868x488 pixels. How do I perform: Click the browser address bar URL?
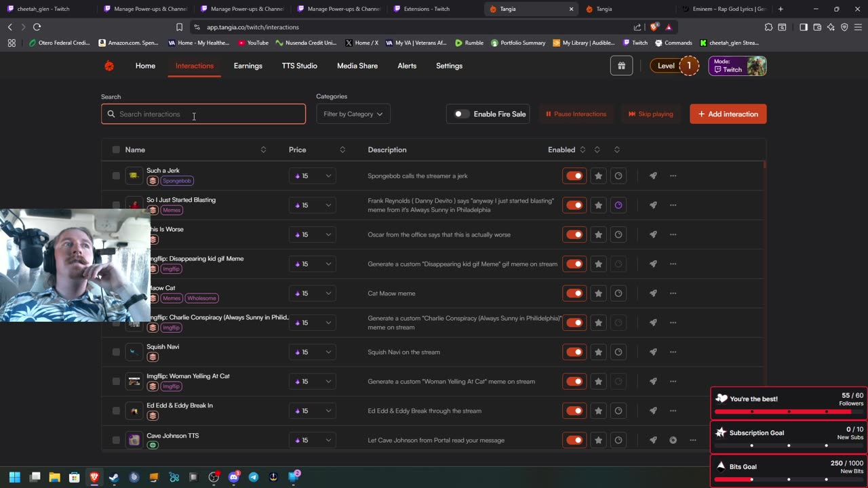[252, 27]
